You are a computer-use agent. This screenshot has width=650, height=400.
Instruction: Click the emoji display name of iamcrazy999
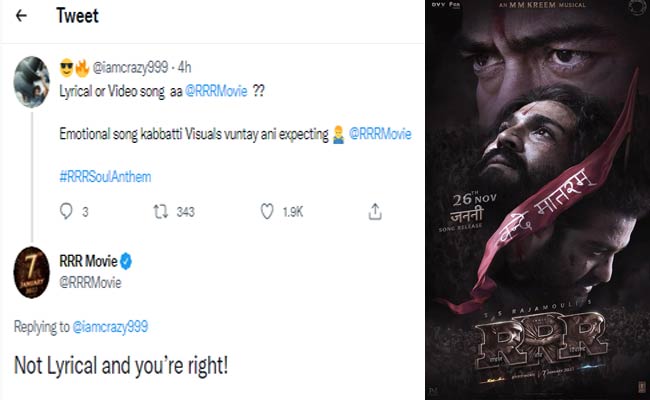pyautogui.click(x=72, y=68)
